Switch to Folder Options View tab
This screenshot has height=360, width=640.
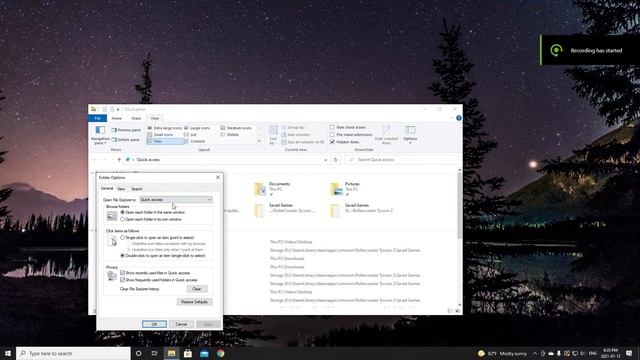tap(121, 189)
